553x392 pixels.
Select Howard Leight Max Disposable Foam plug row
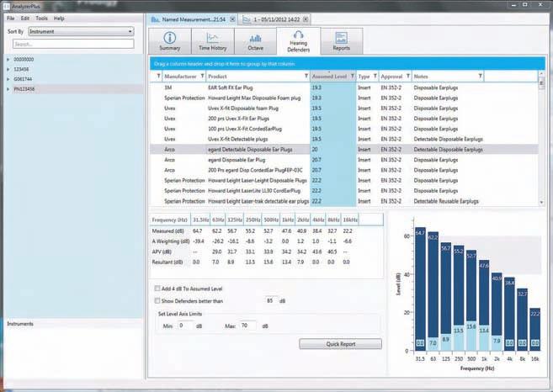pos(344,98)
